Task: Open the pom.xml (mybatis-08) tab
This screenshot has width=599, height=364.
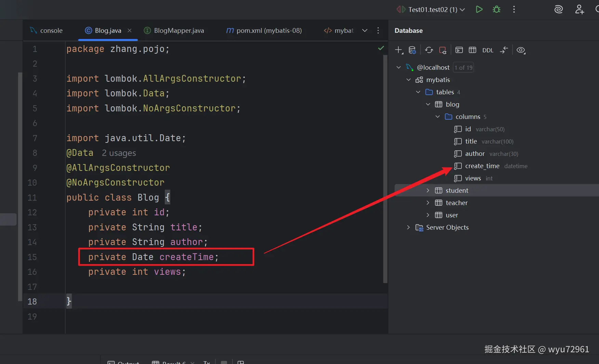Action: 264,30
